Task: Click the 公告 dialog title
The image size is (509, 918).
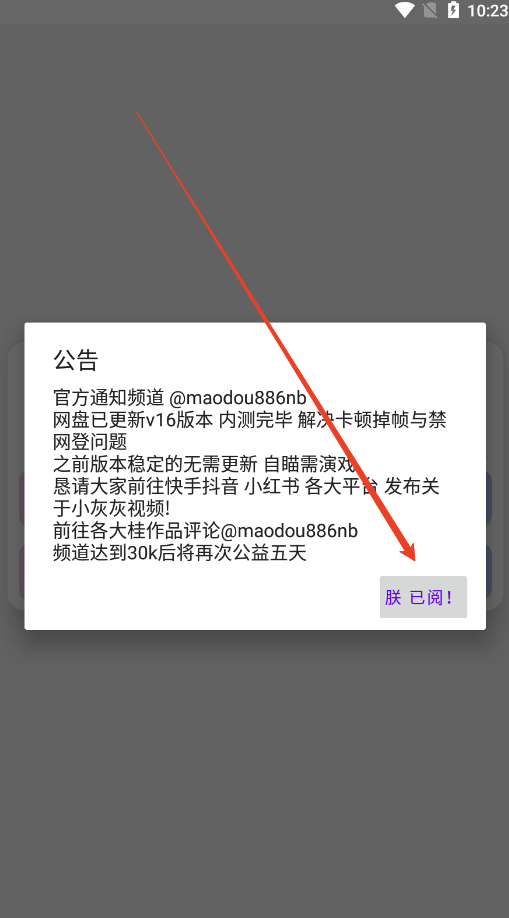Action: click(x=76, y=360)
